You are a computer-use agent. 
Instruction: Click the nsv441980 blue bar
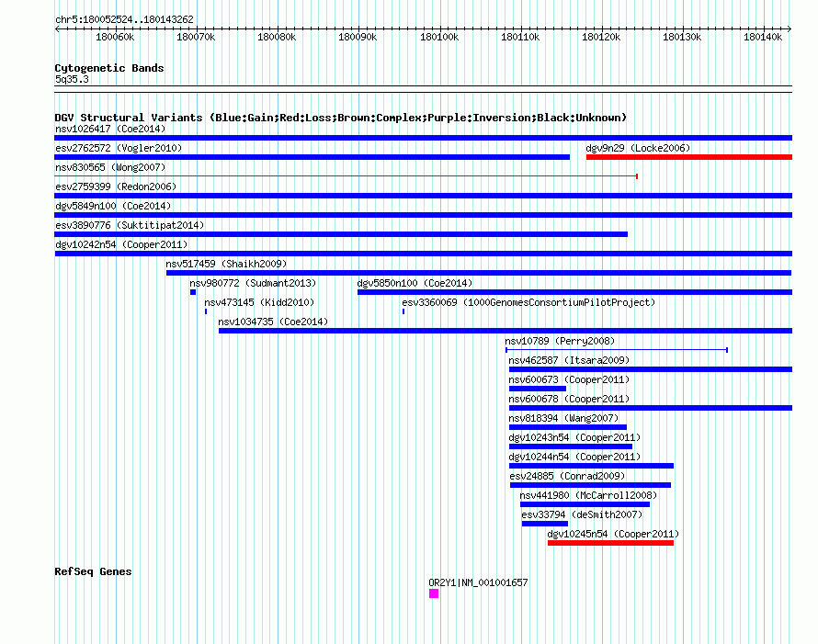(x=585, y=504)
